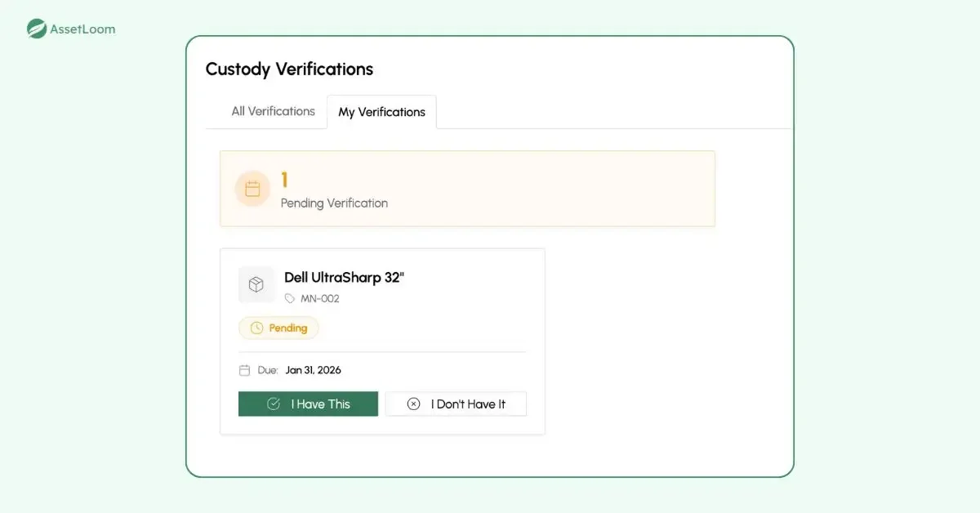Image resolution: width=980 pixels, height=513 pixels.
Task: Click the Pending Verification label
Action: pos(334,203)
